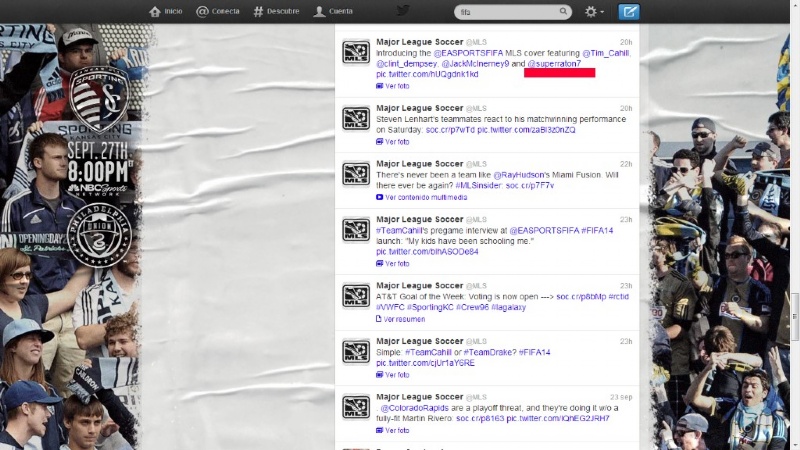
Task: Click the document icon beside Ver resumen
Action: point(379,319)
